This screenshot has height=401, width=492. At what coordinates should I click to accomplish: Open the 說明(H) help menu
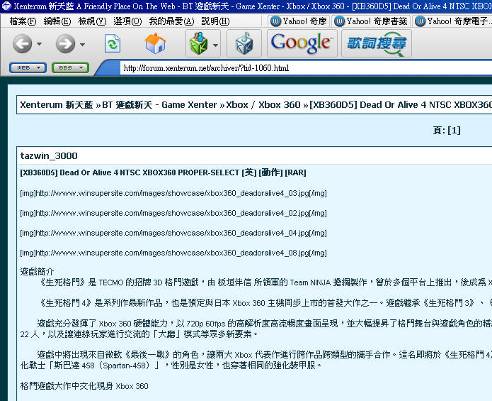pyautogui.click(x=215, y=21)
